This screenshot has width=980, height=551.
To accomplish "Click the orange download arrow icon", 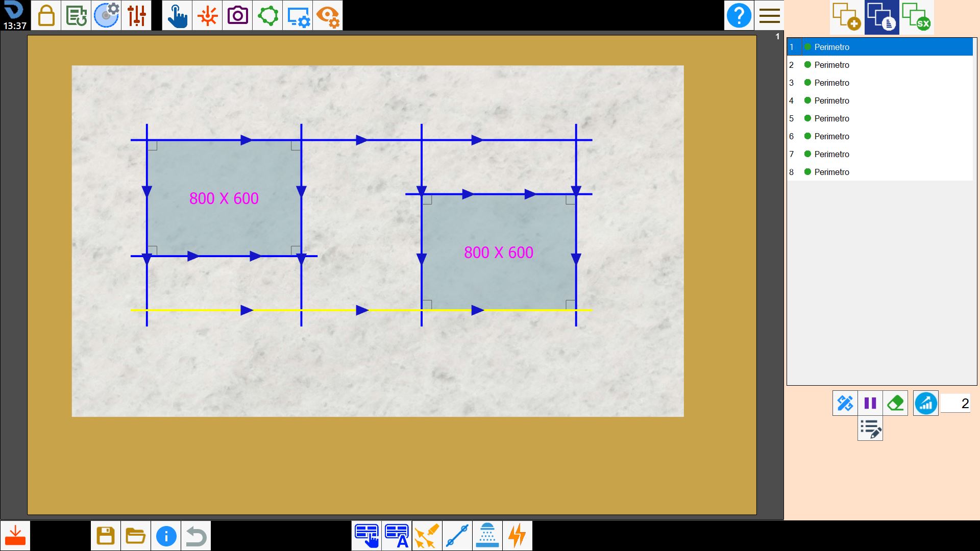I will pos(15,536).
